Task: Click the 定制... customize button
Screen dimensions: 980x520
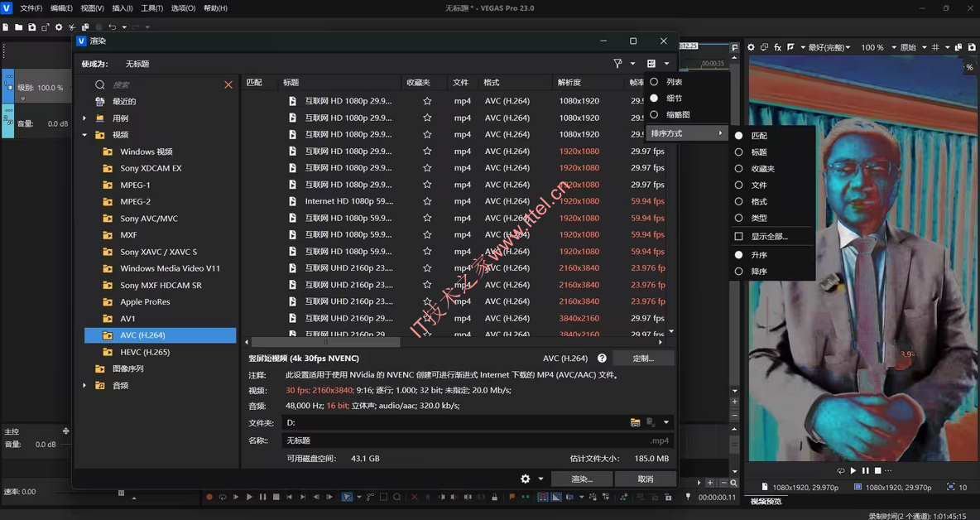Action: 643,359
